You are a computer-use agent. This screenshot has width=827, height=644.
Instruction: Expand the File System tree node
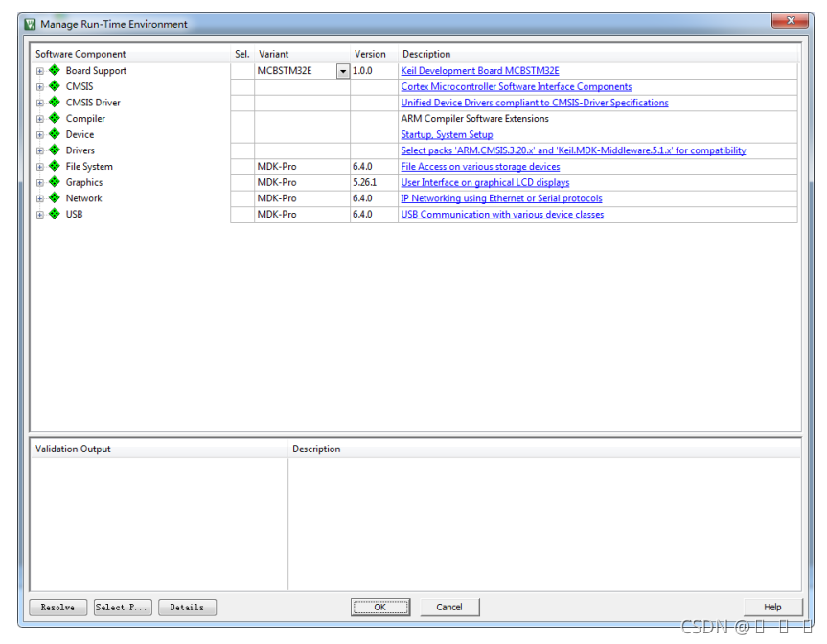pyautogui.click(x=39, y=167)
